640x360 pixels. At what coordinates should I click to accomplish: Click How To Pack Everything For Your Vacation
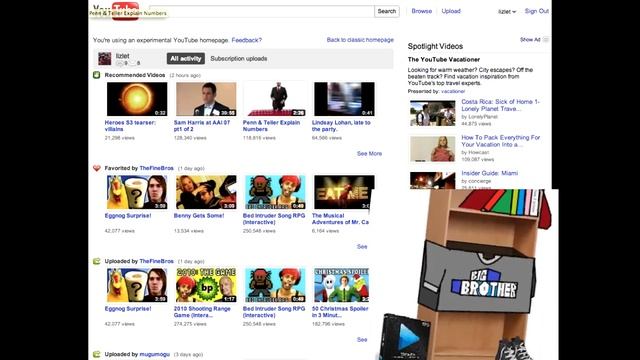click(x=500, y=141)
